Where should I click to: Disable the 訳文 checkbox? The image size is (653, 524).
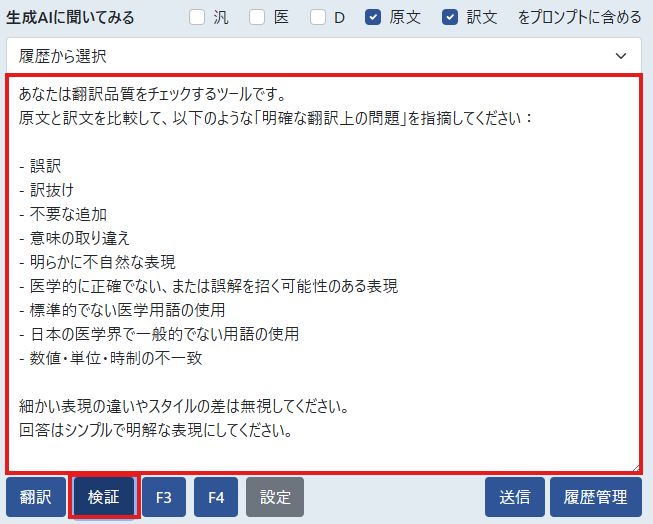(x=450, y=17)
